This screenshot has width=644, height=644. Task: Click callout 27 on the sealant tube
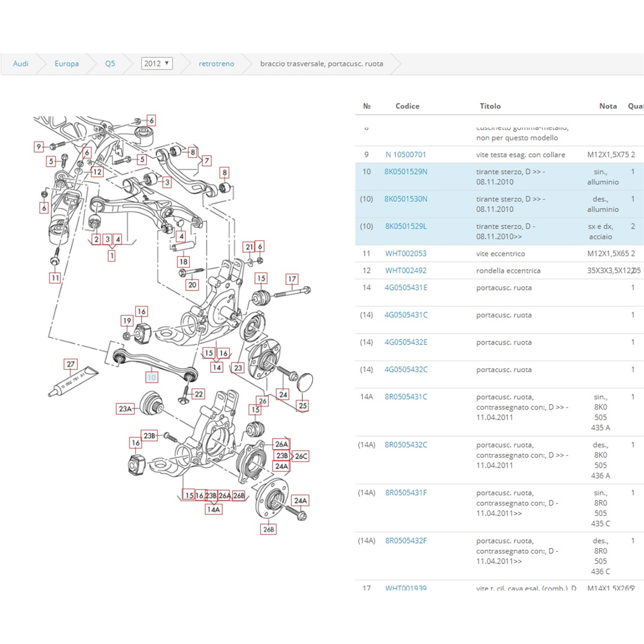tap(71, 364)
